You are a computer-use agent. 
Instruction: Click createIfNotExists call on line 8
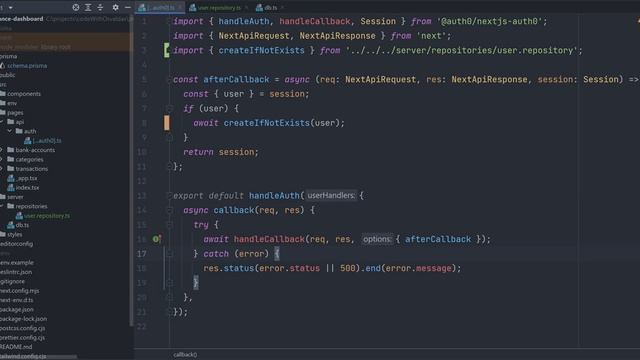click(267, 123)
